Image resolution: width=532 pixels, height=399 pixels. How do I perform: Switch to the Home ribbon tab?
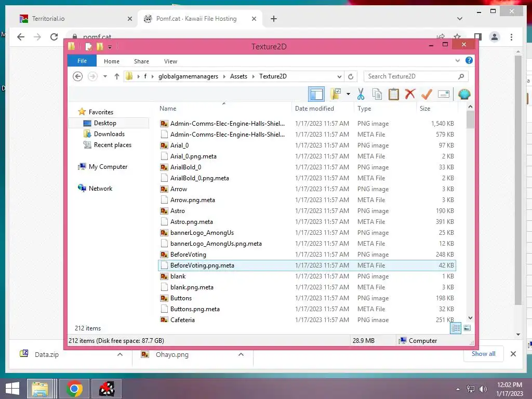(112, 61)
